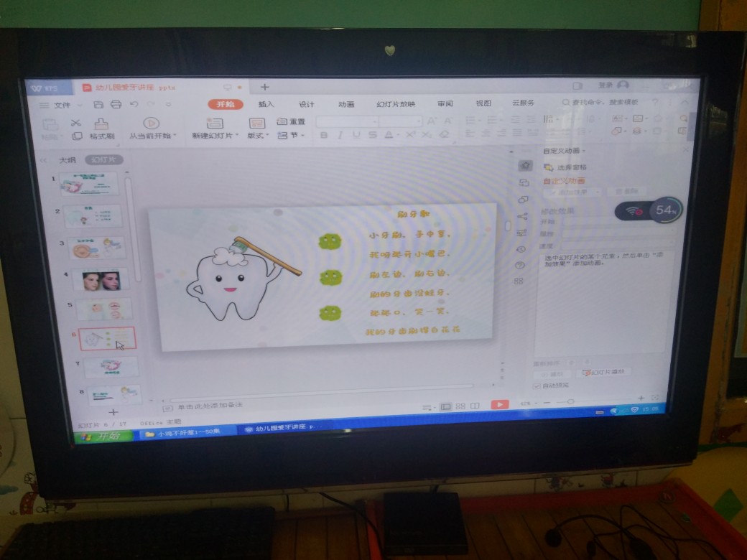Click the print icon in quick access toolbar
Viewport: 747px width, 560px height.
(x=116, y=105)
